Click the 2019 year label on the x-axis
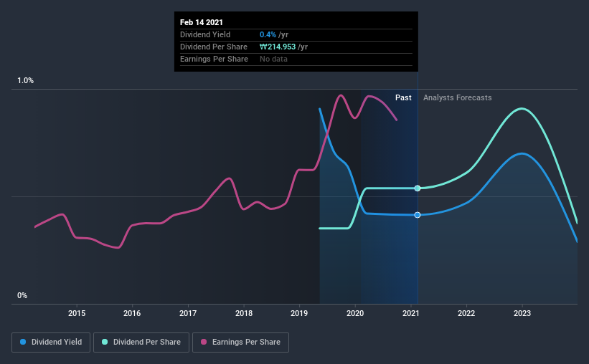Image resolution: width=589 pixels, height=364 pixels. point(300,313)
